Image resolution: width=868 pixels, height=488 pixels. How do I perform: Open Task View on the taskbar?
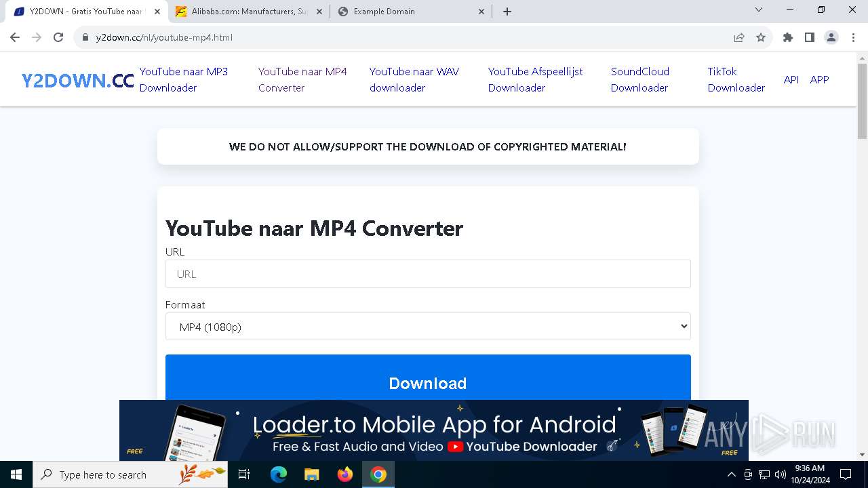click(x=245, y=474)
